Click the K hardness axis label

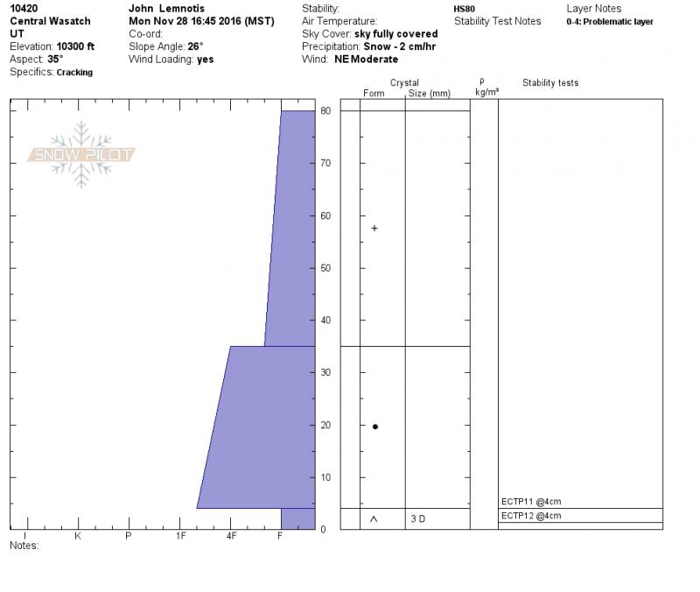[x=78, y=536]
